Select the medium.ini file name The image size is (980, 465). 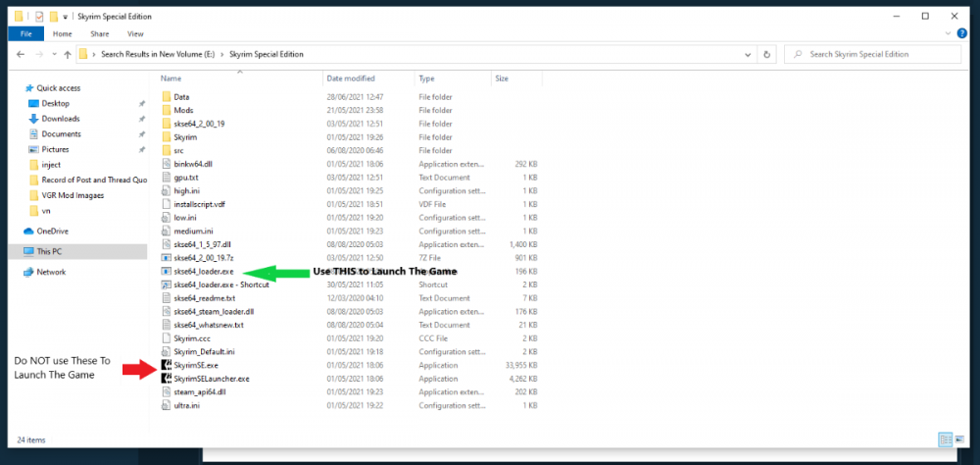(x=191, y=231)
